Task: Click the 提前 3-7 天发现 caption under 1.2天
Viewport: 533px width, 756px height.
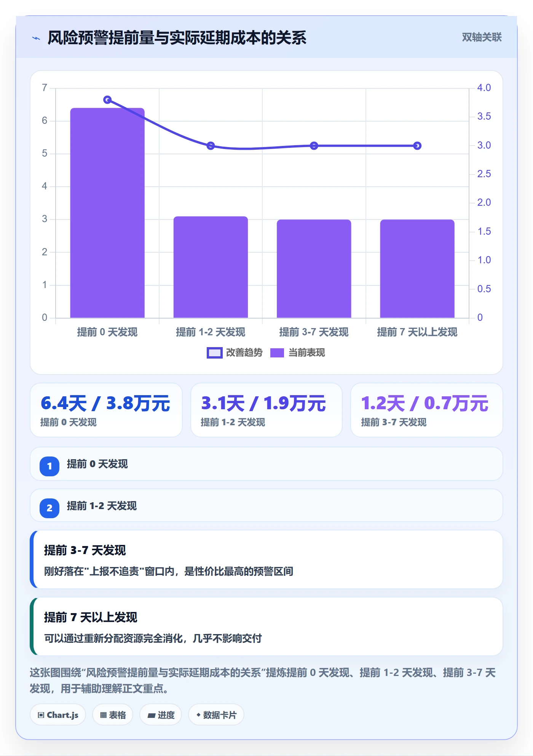Action: pyautogui.click(x=394, y=422)
